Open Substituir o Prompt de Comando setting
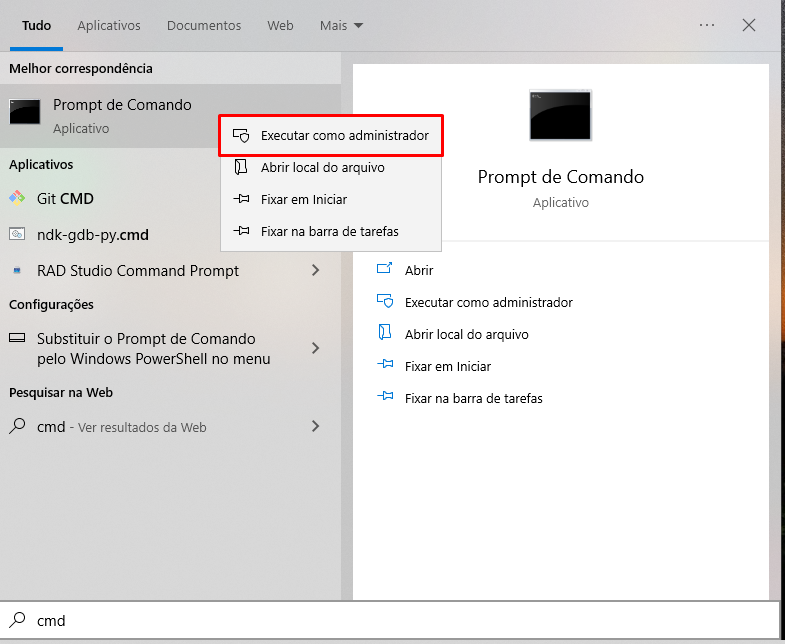 153,349
